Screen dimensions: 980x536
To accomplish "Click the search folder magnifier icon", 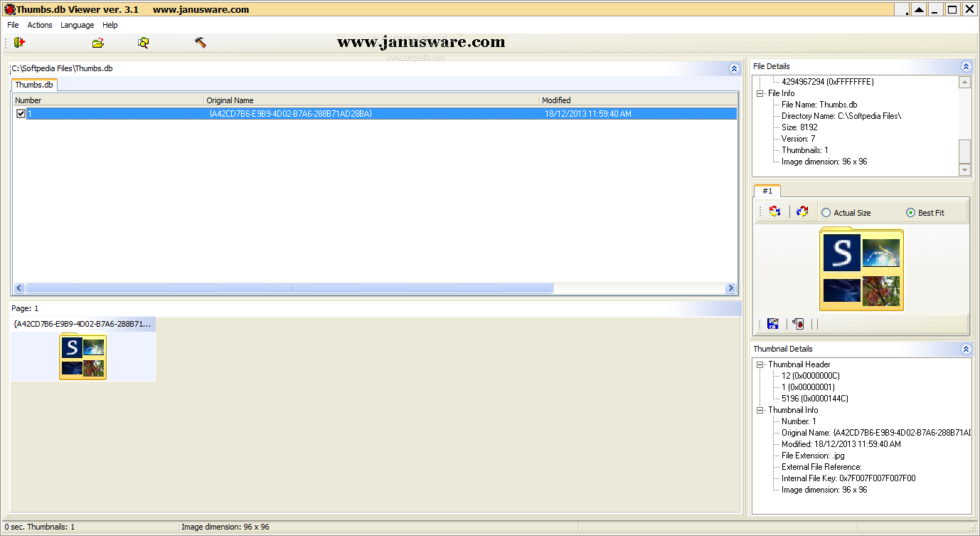I will click(x=144, y=43).
